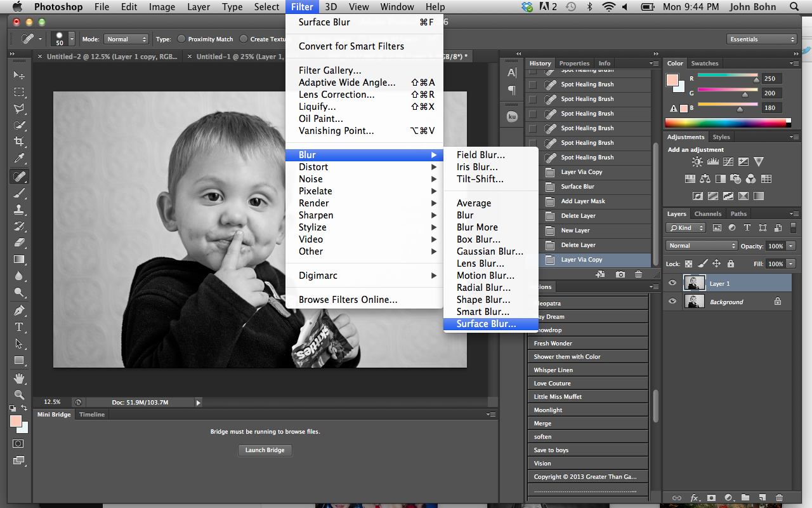Add layer style fx icon
Viewport: 812px width, 508px height.
(695, 498)
